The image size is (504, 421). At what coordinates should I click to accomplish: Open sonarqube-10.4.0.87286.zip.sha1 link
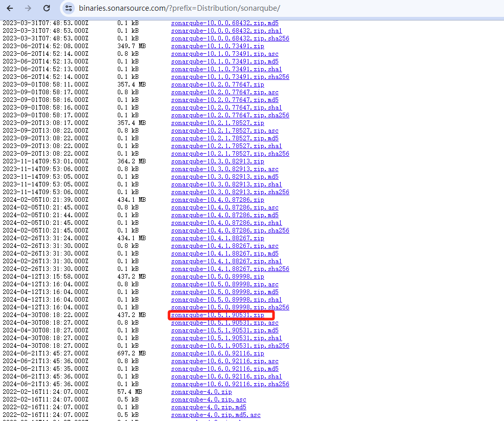226,223
